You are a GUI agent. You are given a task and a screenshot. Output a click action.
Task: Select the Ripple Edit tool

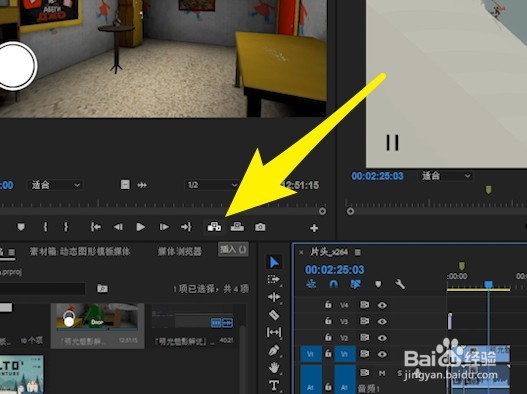point(274,297)
